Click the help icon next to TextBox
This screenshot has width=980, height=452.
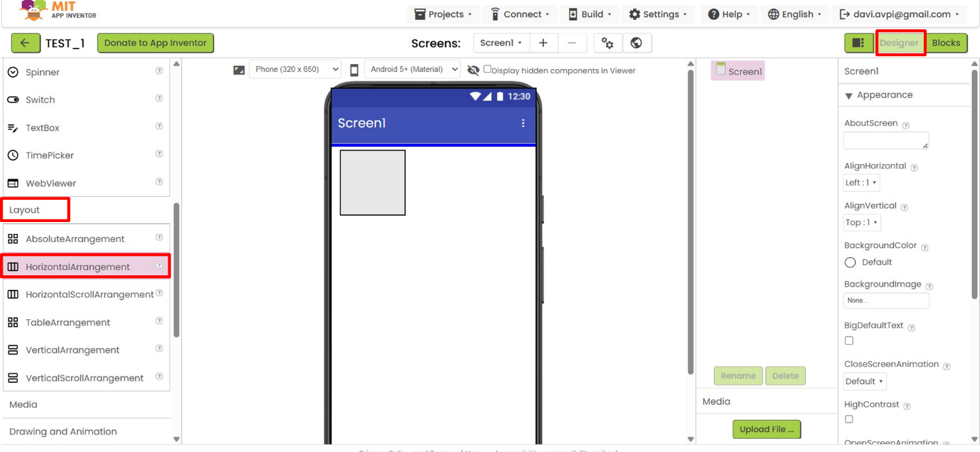(159, 126)
